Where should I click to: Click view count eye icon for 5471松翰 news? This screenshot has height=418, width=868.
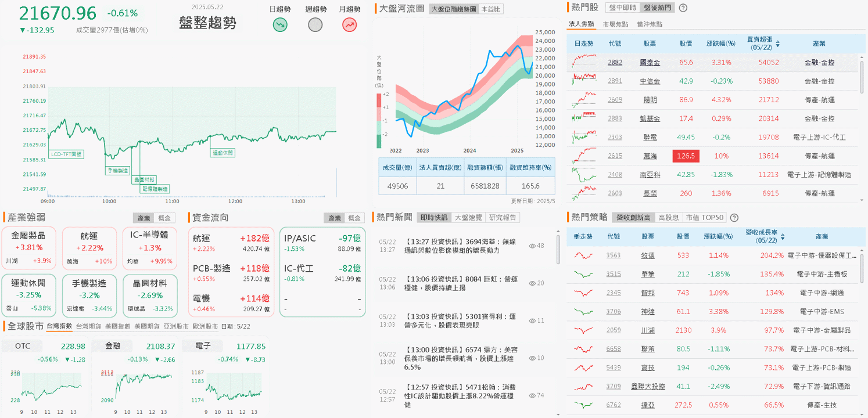click(x=532, y=395)
